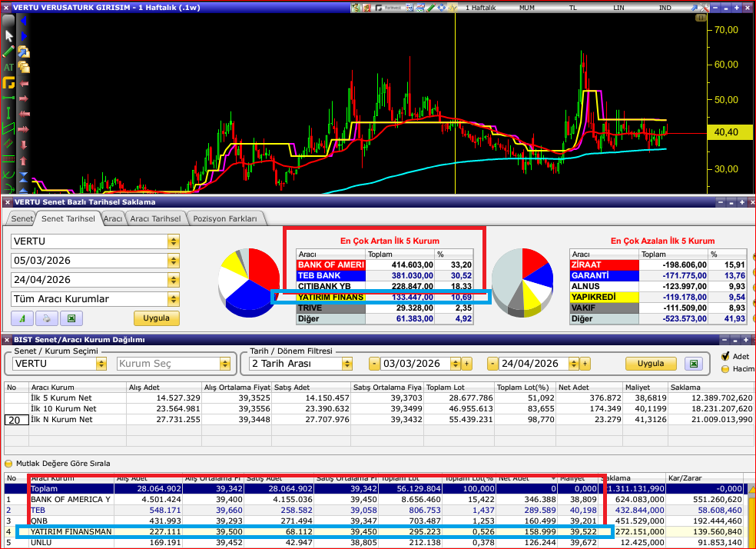Increase the 24/04/2026 date with plus
Viewport: 756px width, 549px height.
point(585,364)
